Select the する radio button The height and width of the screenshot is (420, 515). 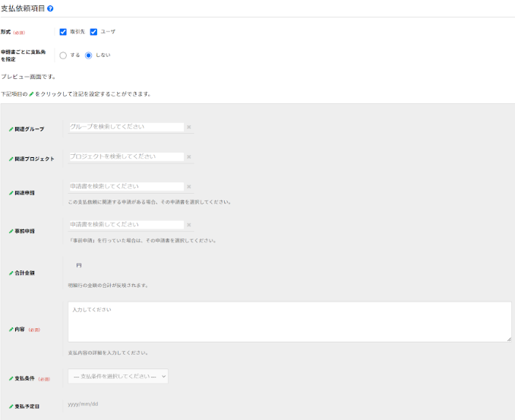63,55
